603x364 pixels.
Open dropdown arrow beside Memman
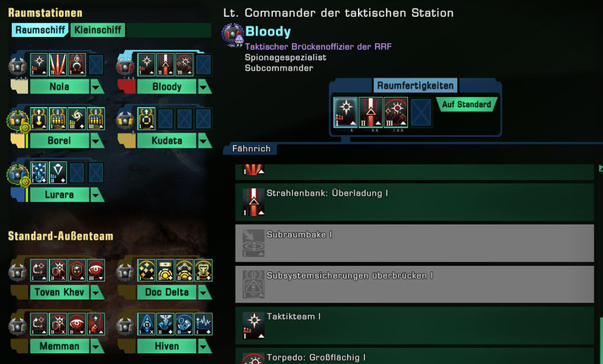(96, 346)
